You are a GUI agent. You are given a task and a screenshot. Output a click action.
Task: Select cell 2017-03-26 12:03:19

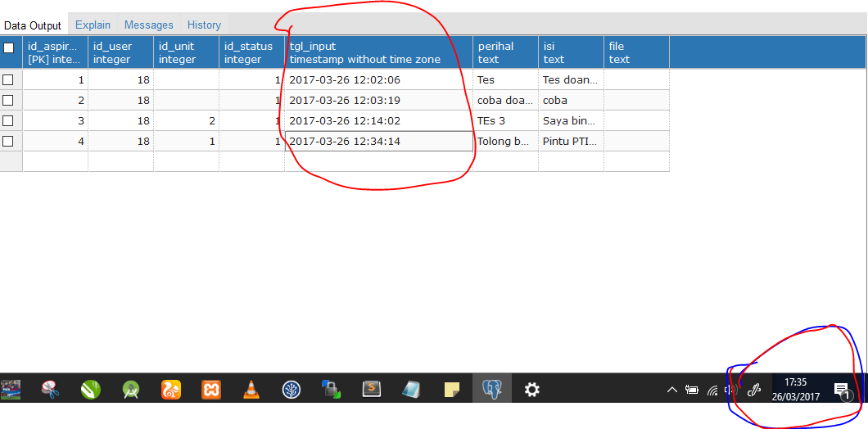click(x=379, y=100)
